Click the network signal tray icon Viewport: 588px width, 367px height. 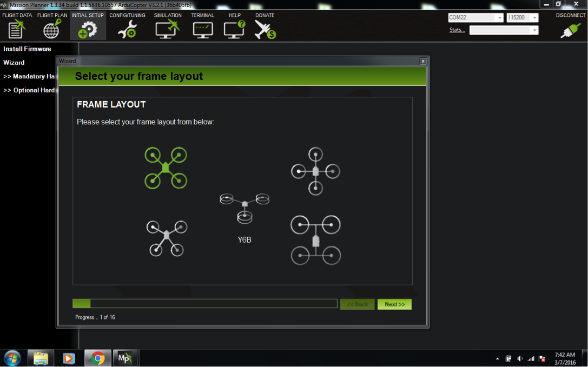click(x=531, y=359)
